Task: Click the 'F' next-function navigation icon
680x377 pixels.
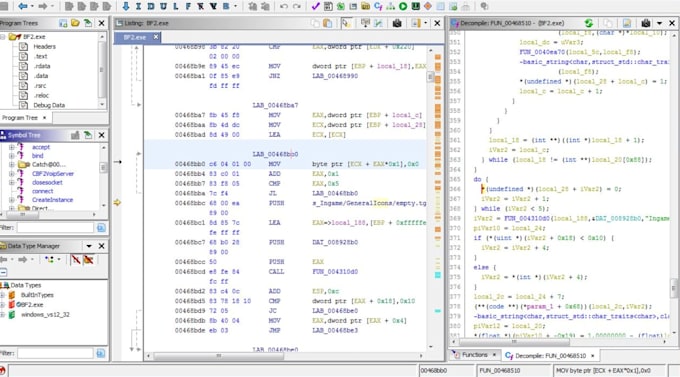Action: pyautogui.click(x=188, y=6)
